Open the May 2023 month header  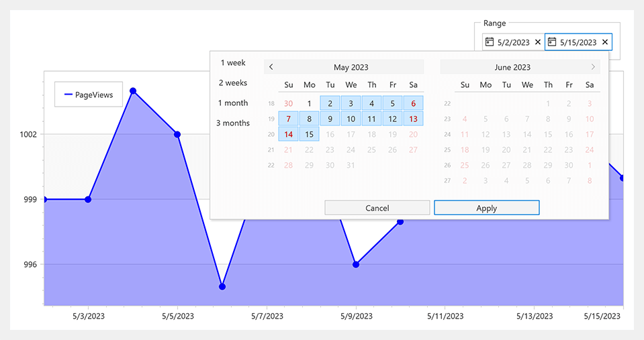(x=351, y=67)
